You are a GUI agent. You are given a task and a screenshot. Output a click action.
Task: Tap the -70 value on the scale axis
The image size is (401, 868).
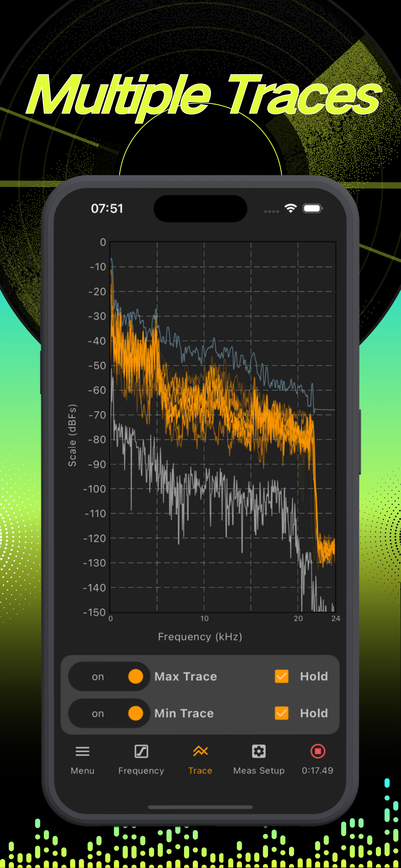point(98,415)
